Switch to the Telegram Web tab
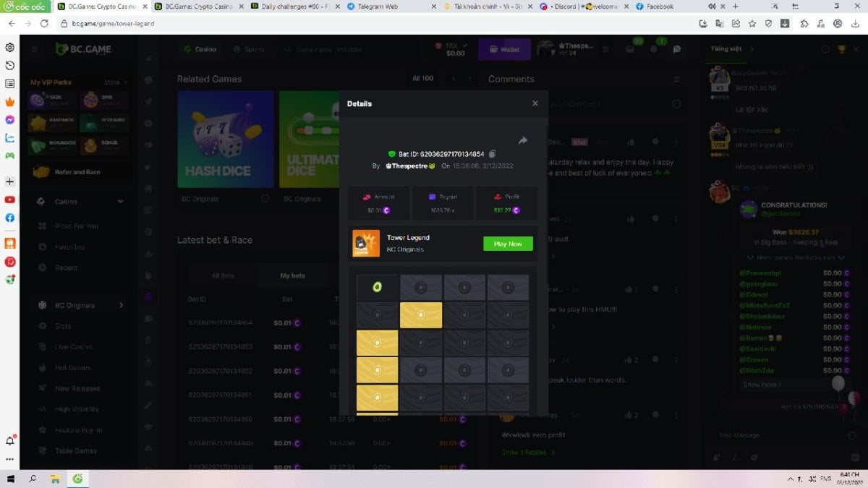 pyautogui.click(x=376, y=7)
